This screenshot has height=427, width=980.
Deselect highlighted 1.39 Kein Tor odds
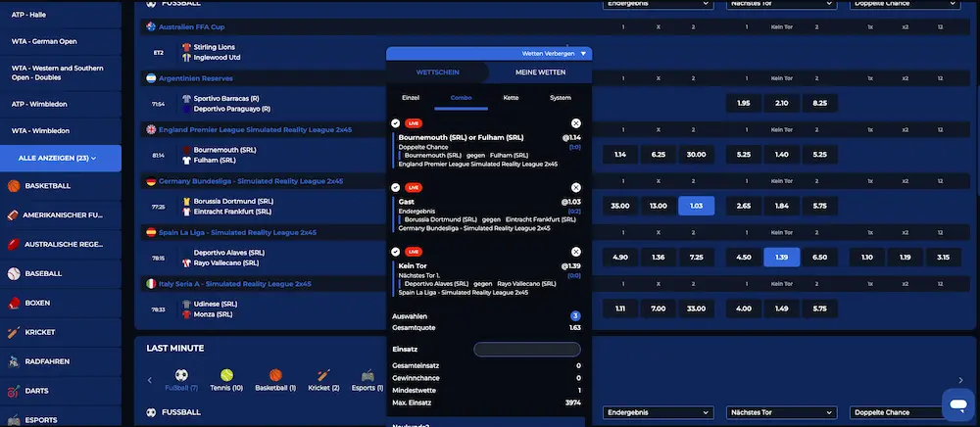pos(781,258)
